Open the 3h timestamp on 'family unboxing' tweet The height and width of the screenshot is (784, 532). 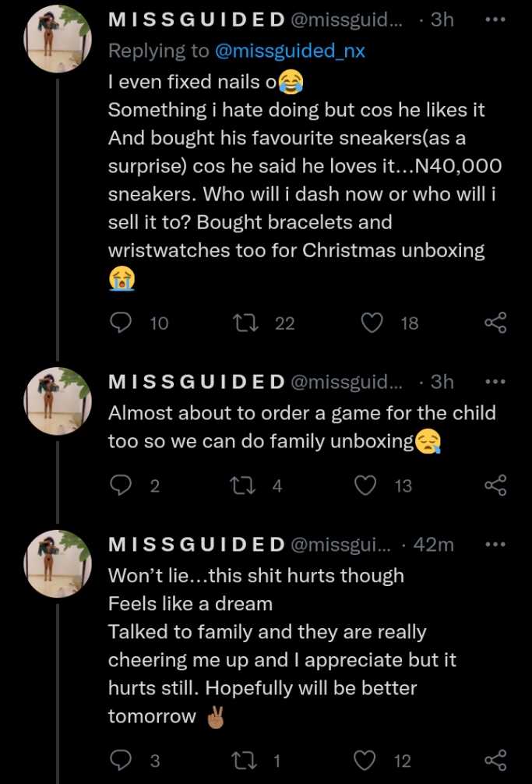tap(442, 381)
